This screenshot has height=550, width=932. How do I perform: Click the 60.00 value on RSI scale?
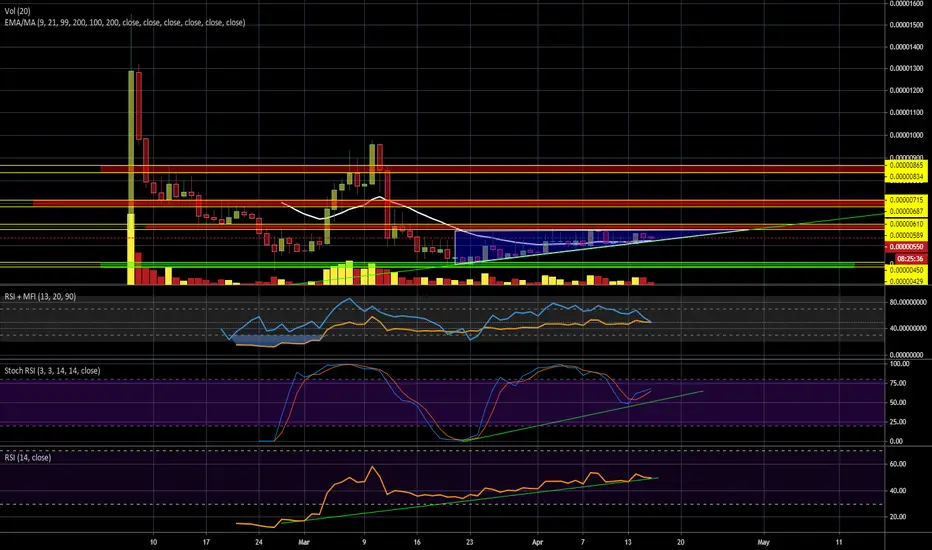click(x=898, y=464)
